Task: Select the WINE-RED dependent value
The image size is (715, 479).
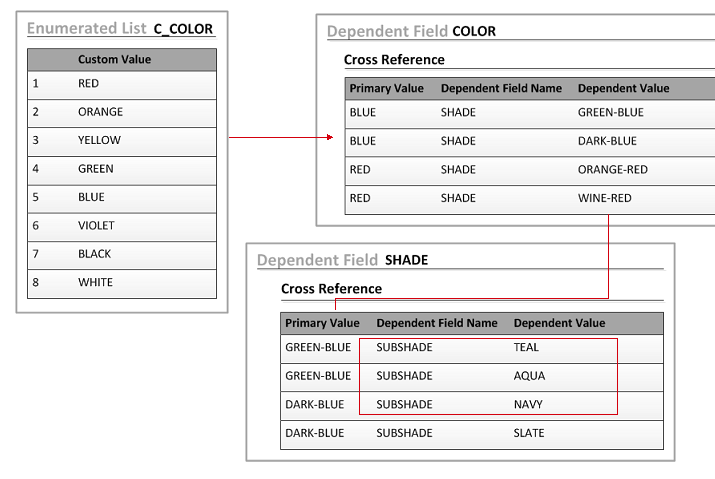Action: point(604,198)
